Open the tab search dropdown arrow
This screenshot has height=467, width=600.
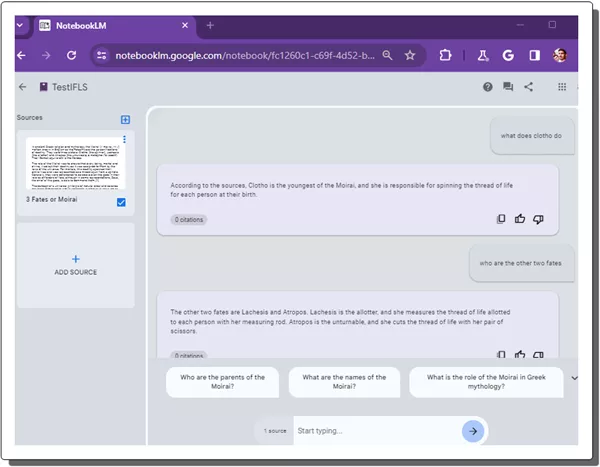[20, 25]
